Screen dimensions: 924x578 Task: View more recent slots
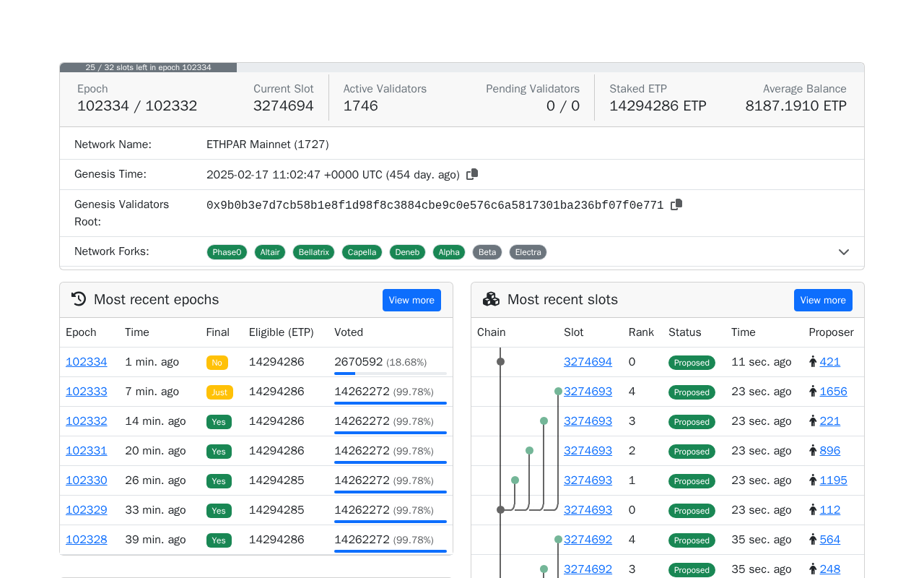click(x=823, y=300)
